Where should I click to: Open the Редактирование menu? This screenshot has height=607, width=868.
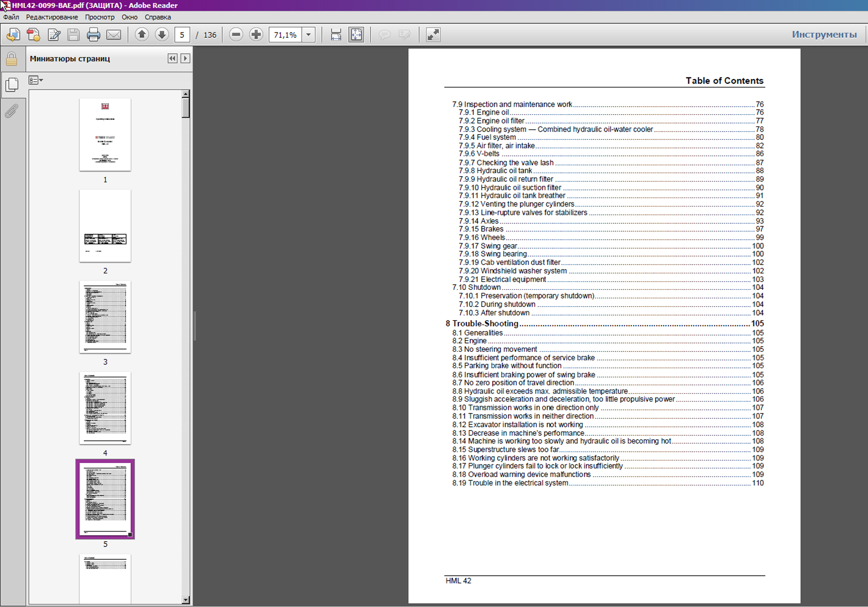coord(52,17)
